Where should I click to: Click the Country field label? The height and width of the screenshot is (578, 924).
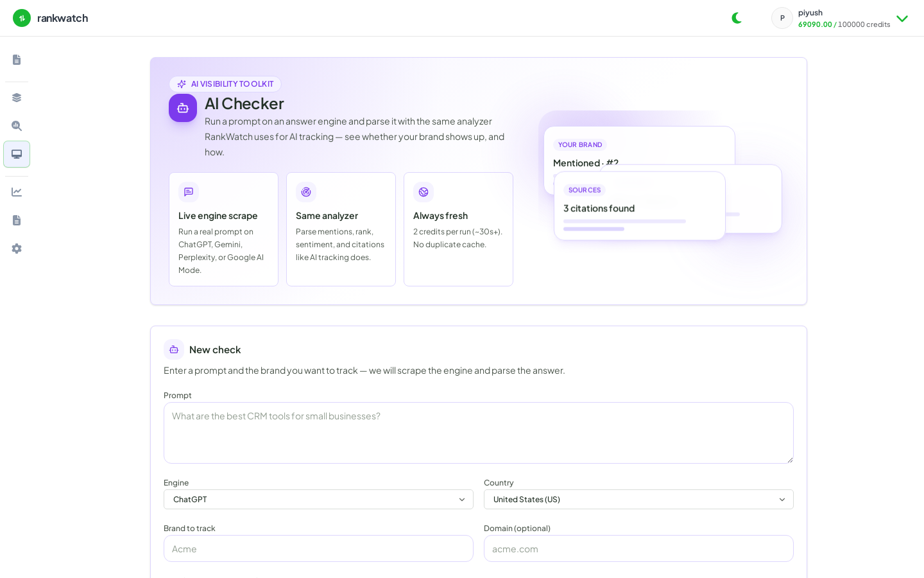coord(499,483)
